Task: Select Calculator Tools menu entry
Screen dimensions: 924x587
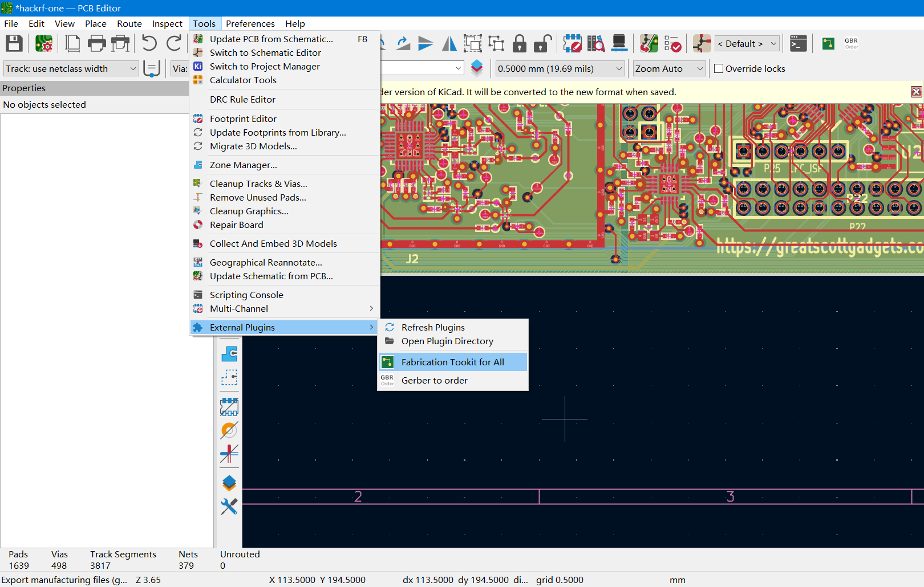Action: pos(285,80)
